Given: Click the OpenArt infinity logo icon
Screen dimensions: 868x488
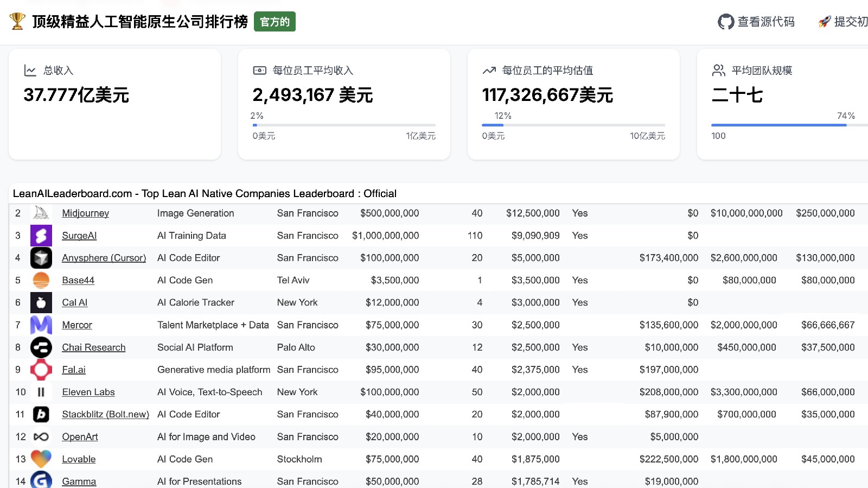Looking at the screenshot, I should click(41, 436).
